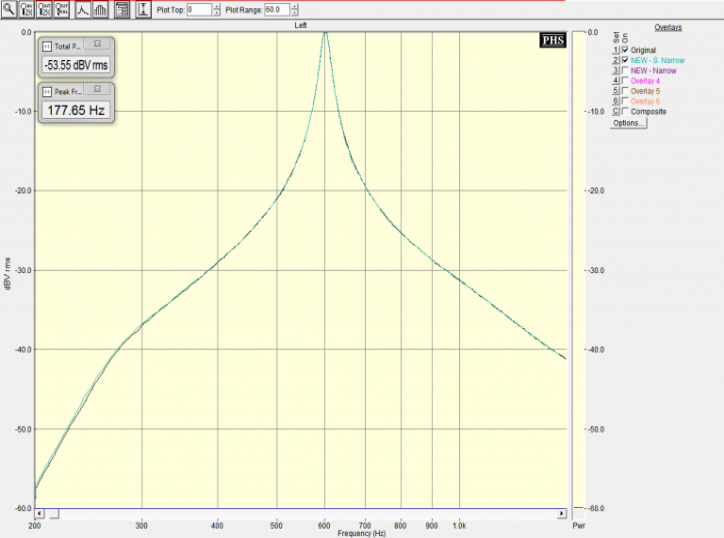Select the line spectrum display icon
The image size is (724, 538).
pos(82,10)
